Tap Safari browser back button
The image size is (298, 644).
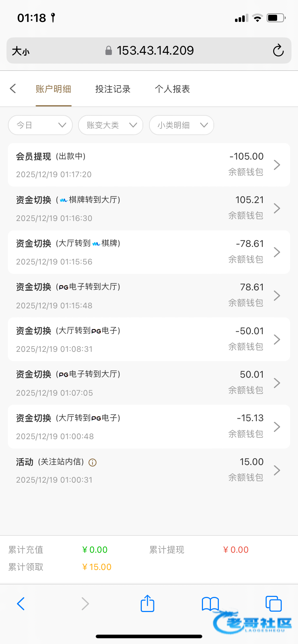(x=21, y=603)
